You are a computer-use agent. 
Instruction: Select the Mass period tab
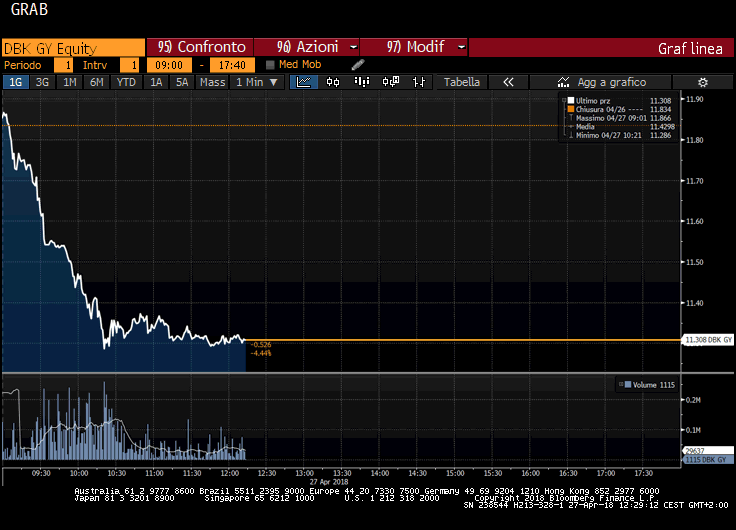click(213, 82)
